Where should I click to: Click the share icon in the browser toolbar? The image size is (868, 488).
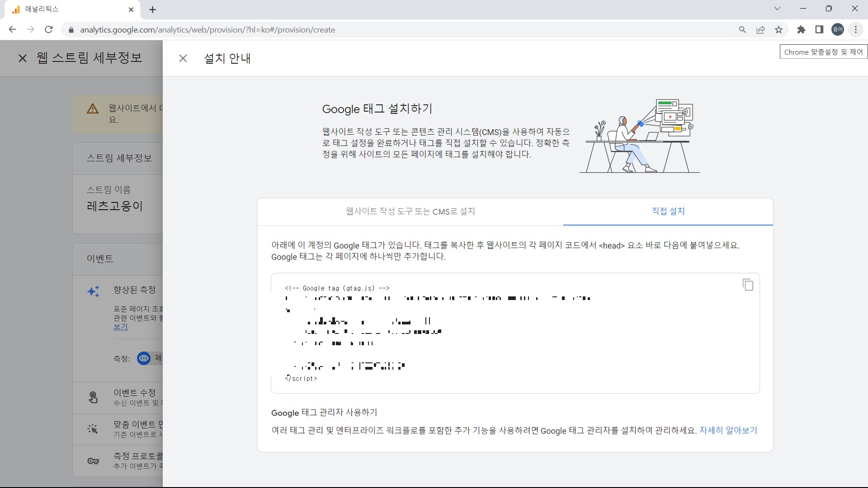point(760,29)
